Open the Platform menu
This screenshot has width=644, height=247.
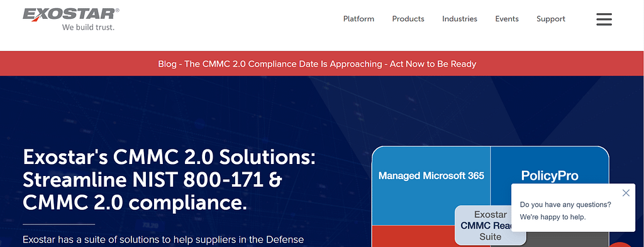tap(358, 19)
